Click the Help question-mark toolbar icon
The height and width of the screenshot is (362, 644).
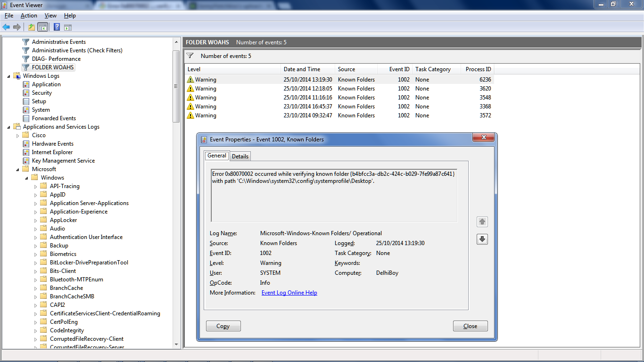click(x=57, y=27)
